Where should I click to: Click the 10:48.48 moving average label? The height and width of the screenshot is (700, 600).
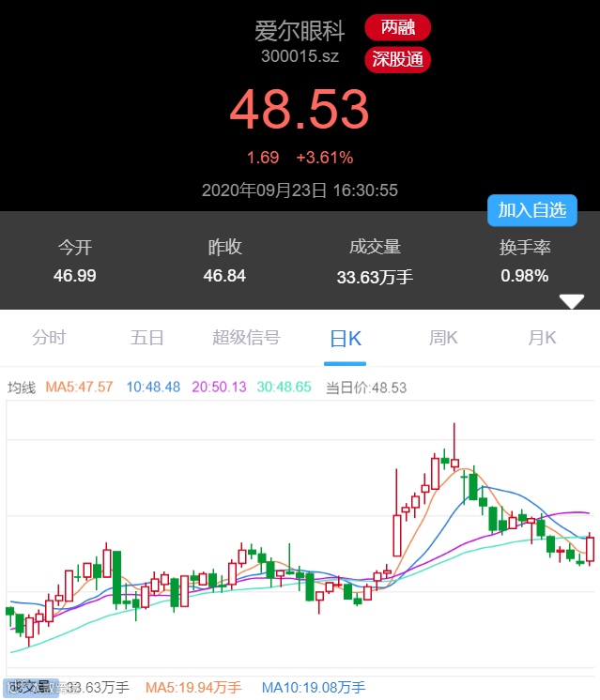coord(153,387)
